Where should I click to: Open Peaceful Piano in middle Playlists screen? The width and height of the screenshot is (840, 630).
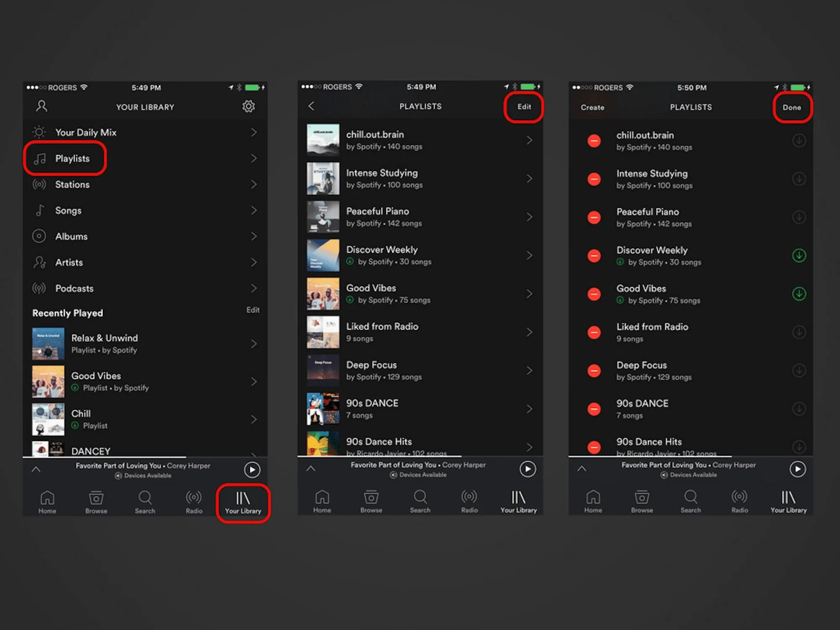[420, 217]
